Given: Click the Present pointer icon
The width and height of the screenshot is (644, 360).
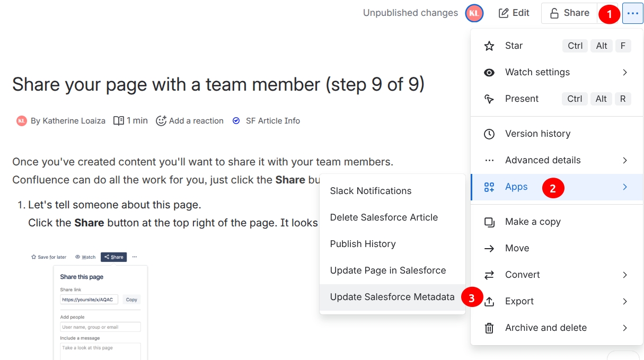Looking at the screenshot, I should point(489,99).
